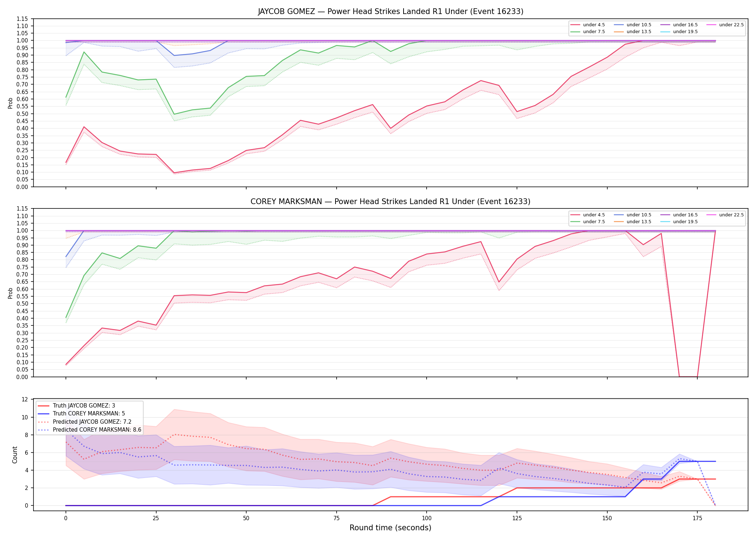The width and height of the screenshot is (756, 540).
Task: Click the COREY MARKSMAN chart title
Action: 391,202
